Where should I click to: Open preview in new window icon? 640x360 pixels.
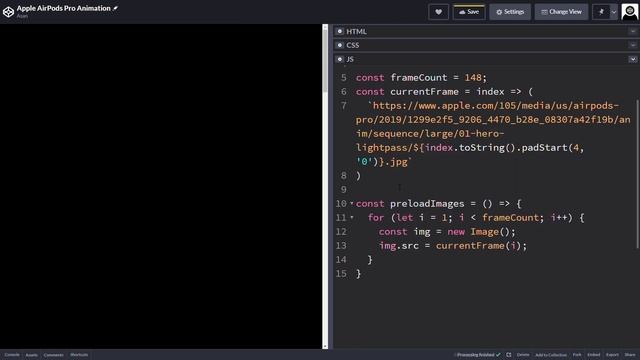point(509,355)
